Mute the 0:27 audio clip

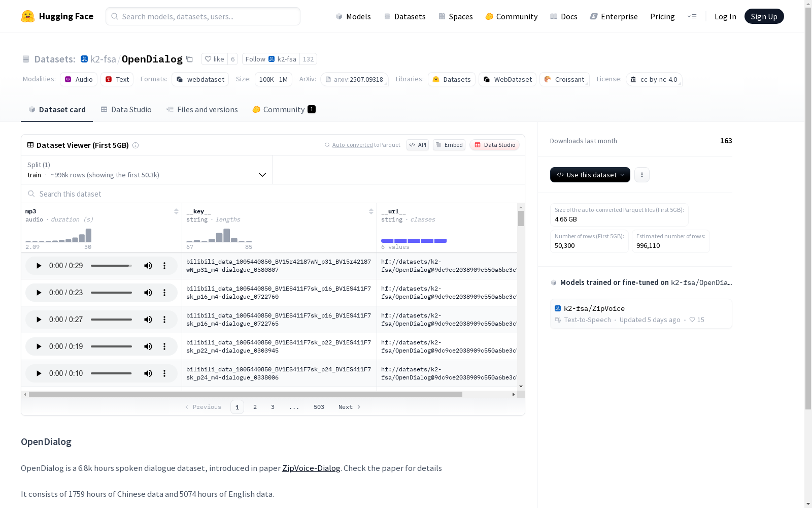click(x=148, y=320)
